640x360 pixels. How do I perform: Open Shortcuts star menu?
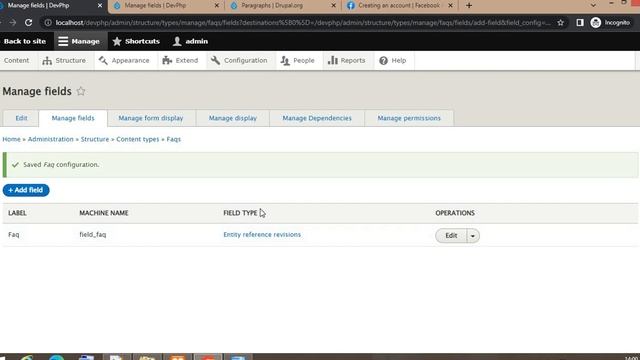point(136,41)
